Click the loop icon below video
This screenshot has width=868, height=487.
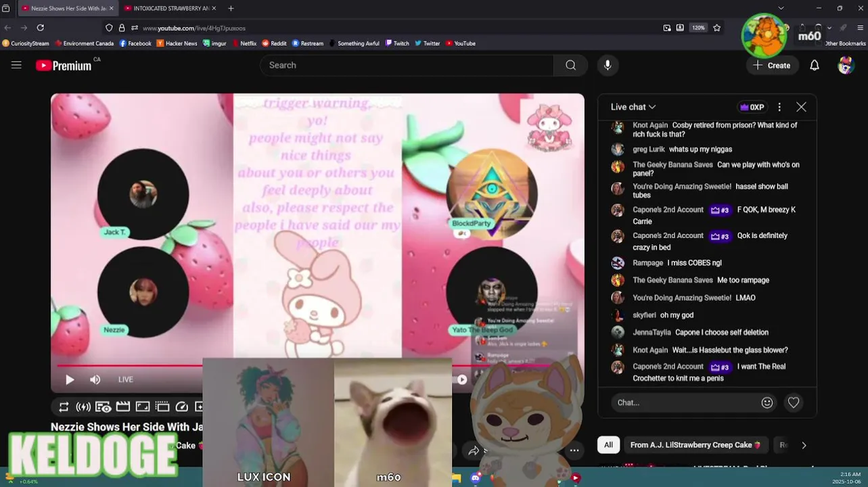(64, 407)
